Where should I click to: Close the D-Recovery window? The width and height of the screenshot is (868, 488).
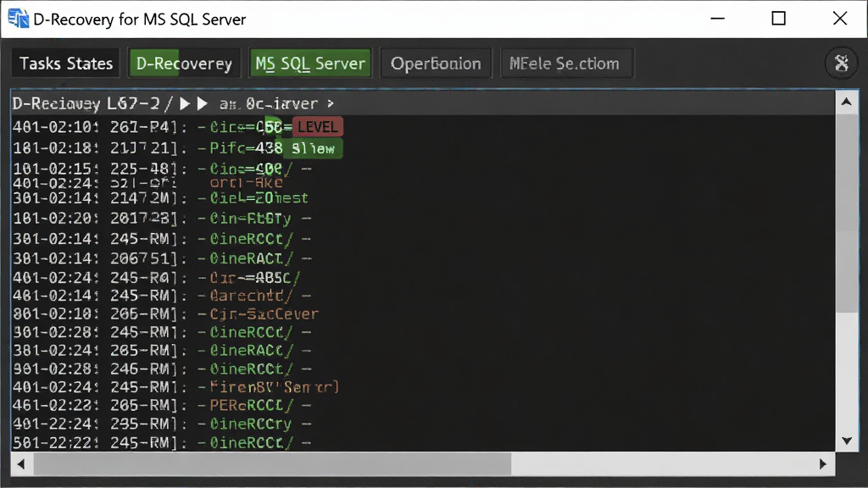(840, 19)
